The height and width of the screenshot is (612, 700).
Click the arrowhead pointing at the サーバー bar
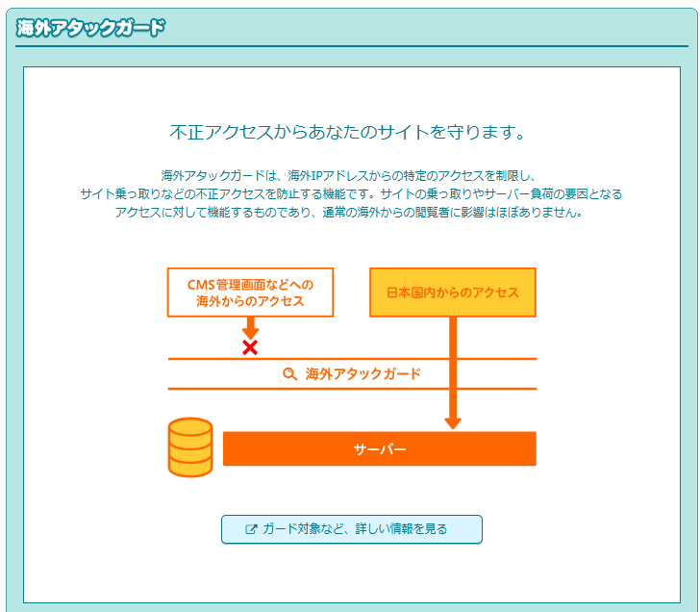(x=453, y=422)
